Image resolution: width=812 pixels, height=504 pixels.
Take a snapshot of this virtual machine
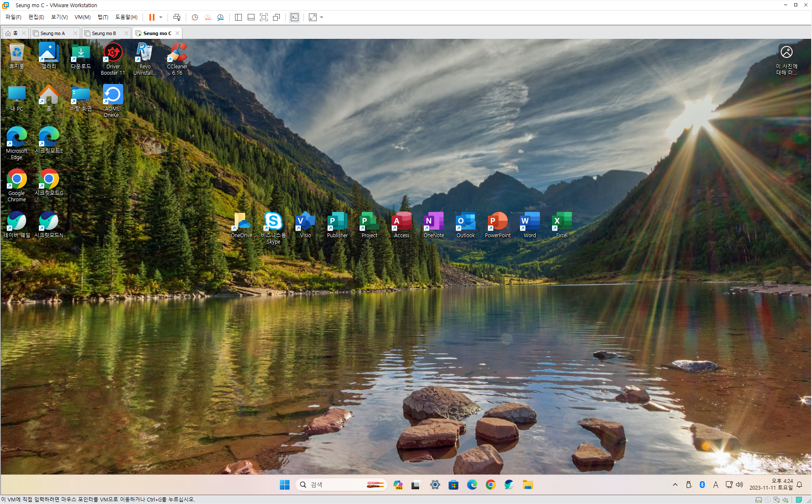pos(195,17)
